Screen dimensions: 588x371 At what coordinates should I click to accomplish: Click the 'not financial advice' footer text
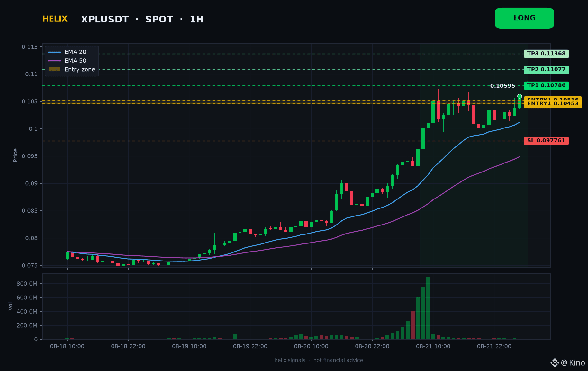pyautogui.click(x=338, y=360)
